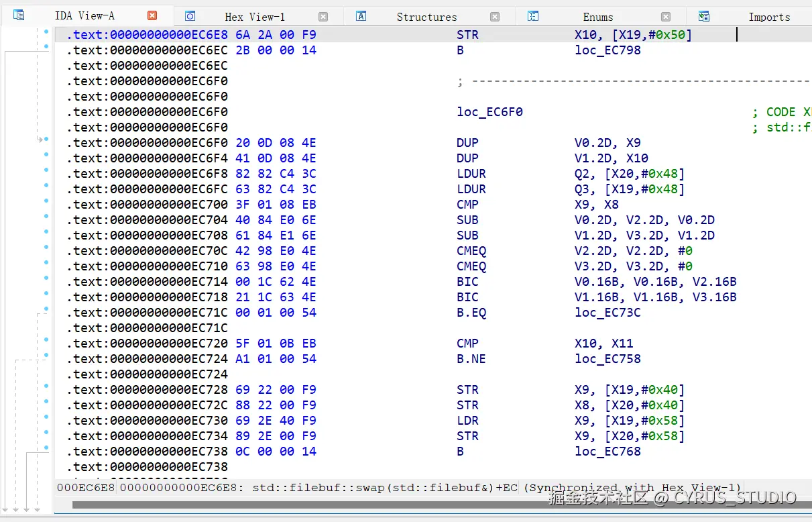
Task: Click address .text:00000000000EC730
Action: pos(147,421)
